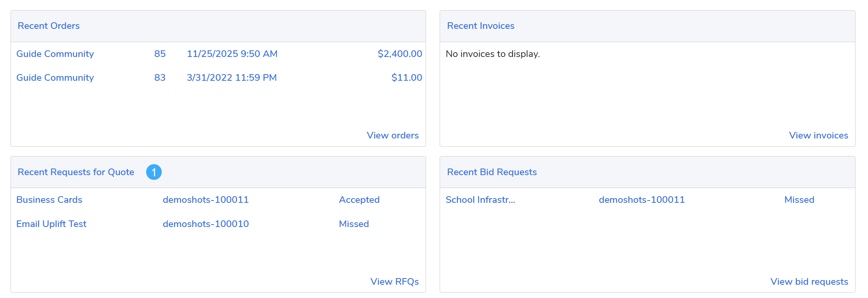The height and width of the screenshot is (298, 868).
Task: Select the $2,400.00 order amount
Action: 400,54
